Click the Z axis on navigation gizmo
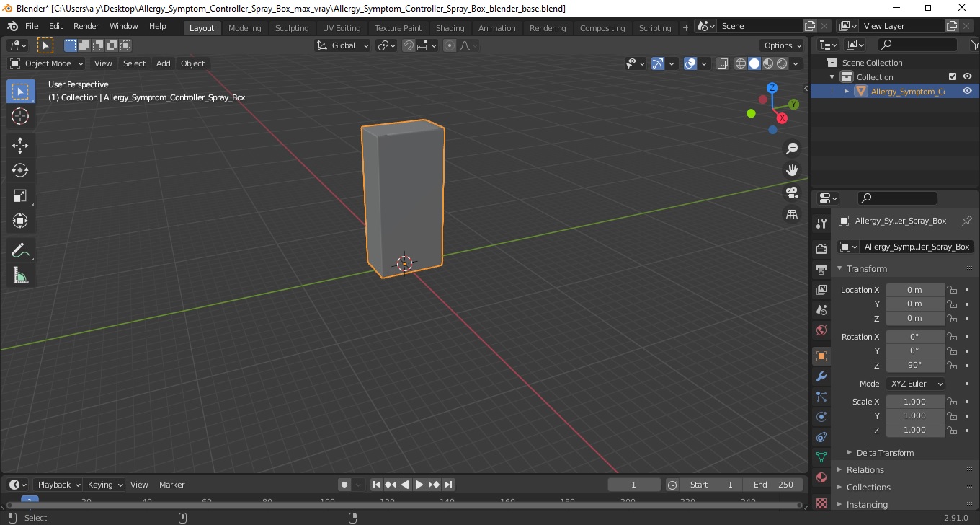980x525 pixels. [x=772, y=88]
